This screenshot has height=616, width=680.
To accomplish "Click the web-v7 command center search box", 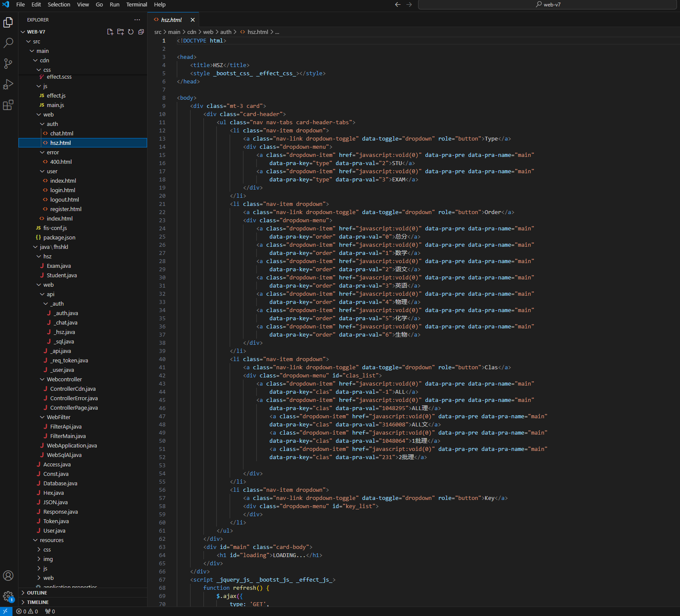I will [548, 5].
